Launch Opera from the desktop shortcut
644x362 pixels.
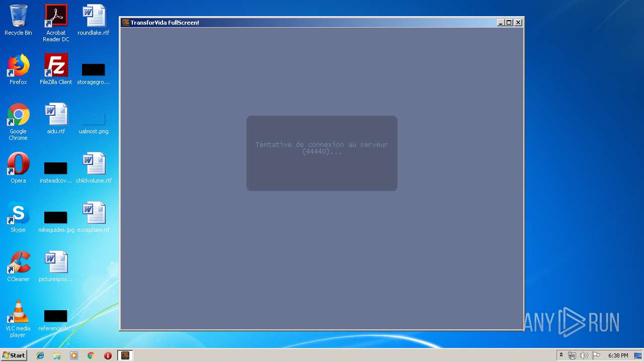[x=18, y=168]
